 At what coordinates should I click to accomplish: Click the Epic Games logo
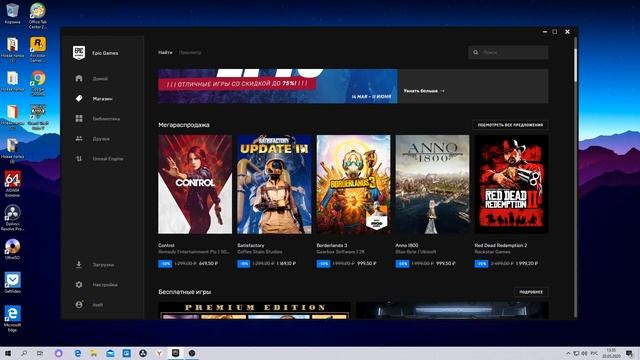coord(79,53)
